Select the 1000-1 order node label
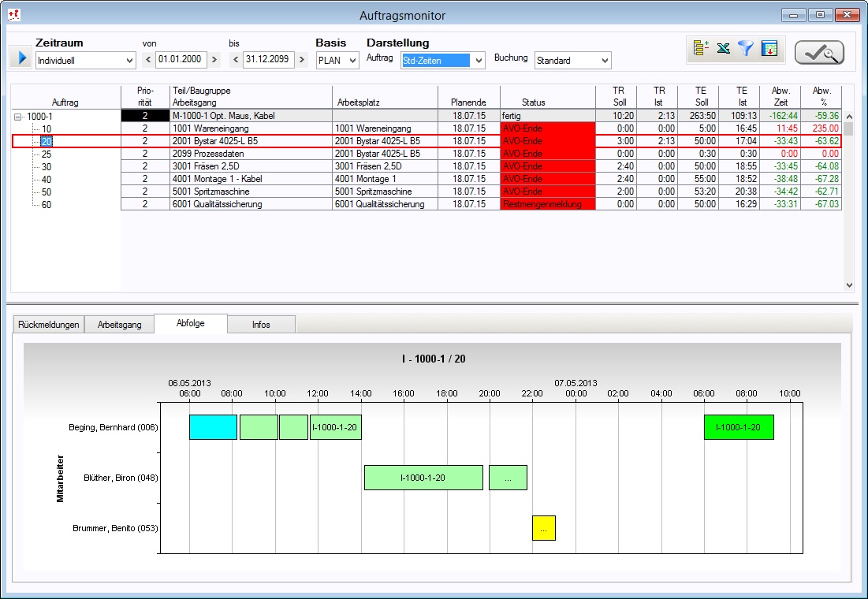868x599 pixels. tap(40, 117)
